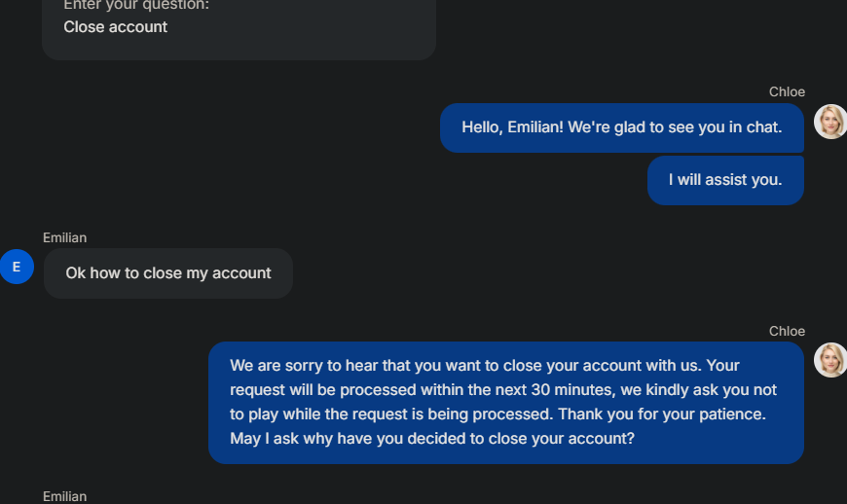
Task: Click the Emilian name at the bottom
Action: [x=64, y=496]
